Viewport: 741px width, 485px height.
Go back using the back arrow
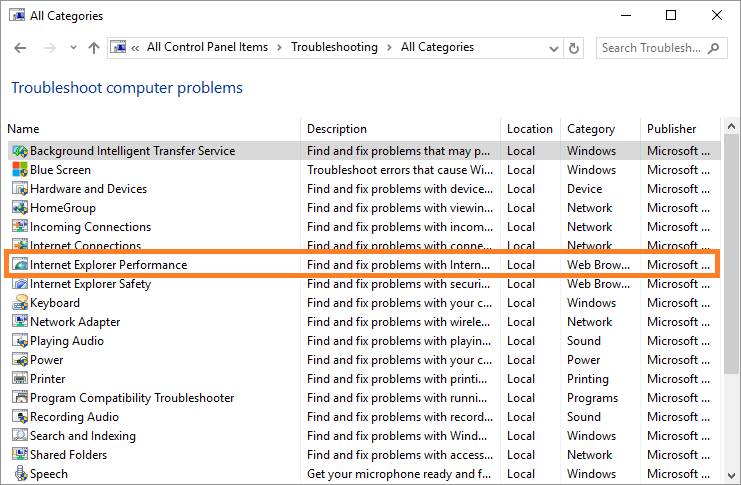pyautogui.click(x=20, y=48)
